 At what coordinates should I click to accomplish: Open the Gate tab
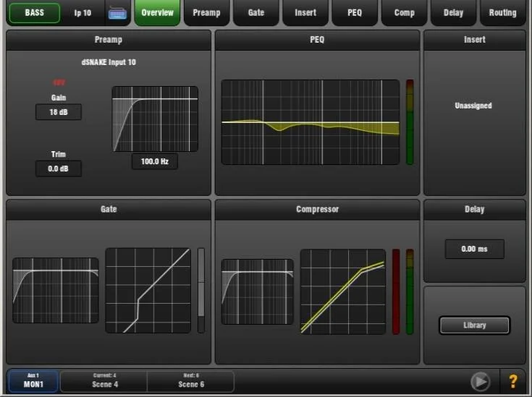[256, 12]
